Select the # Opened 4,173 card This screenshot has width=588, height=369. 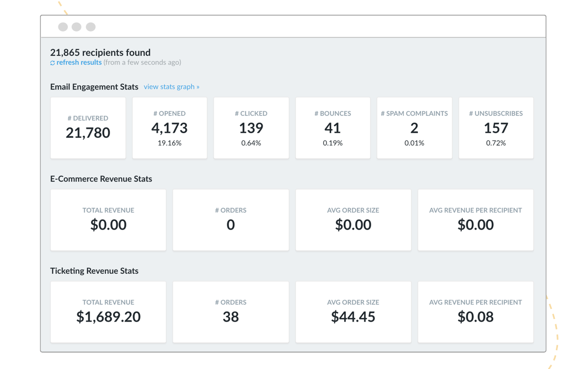coord(170,128)
